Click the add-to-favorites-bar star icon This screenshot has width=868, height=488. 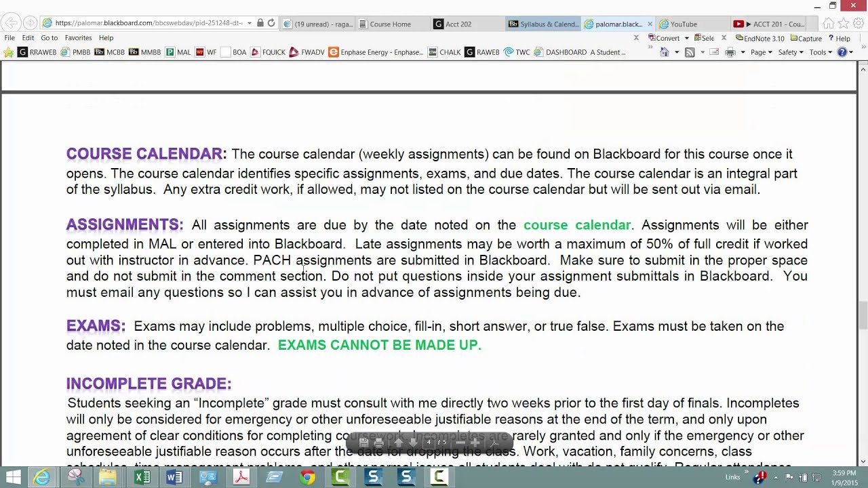pyautogui.click(x=9, y=52)
